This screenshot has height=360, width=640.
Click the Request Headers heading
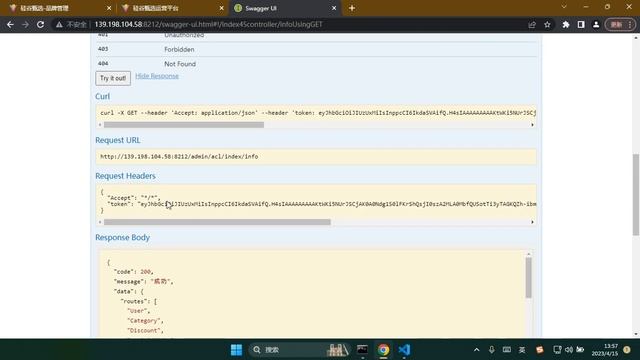pos(125,176)
